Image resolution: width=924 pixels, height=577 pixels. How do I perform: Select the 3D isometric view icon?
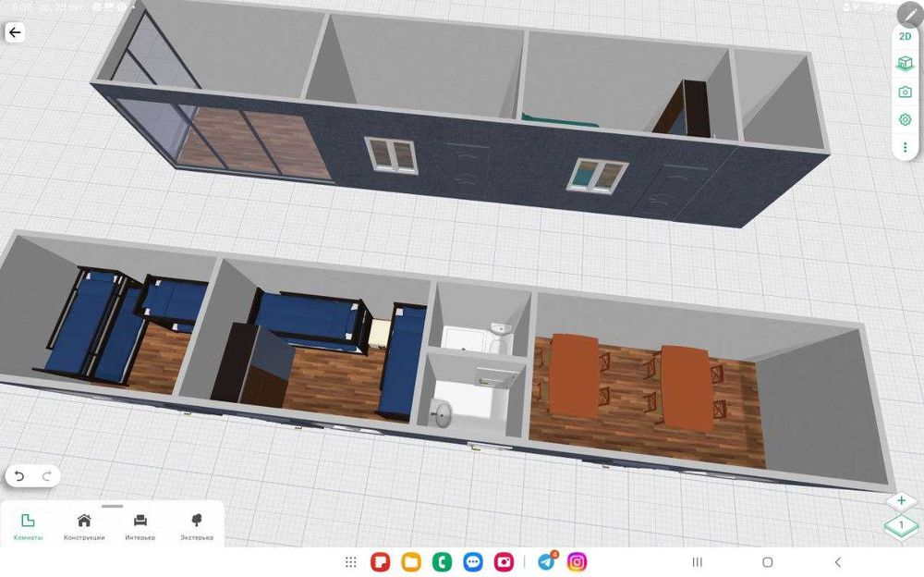coord(905,64)
